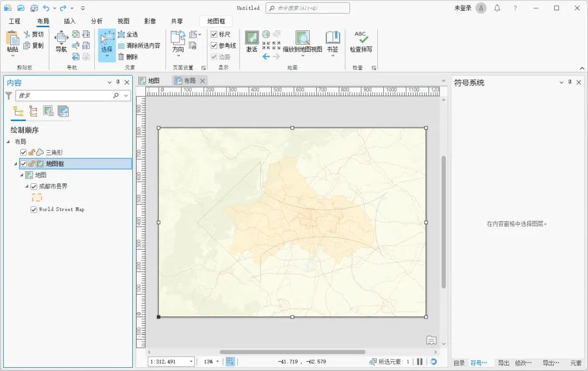Click the filter funnel icon in 内容 pane

click(x=9, y=96)
